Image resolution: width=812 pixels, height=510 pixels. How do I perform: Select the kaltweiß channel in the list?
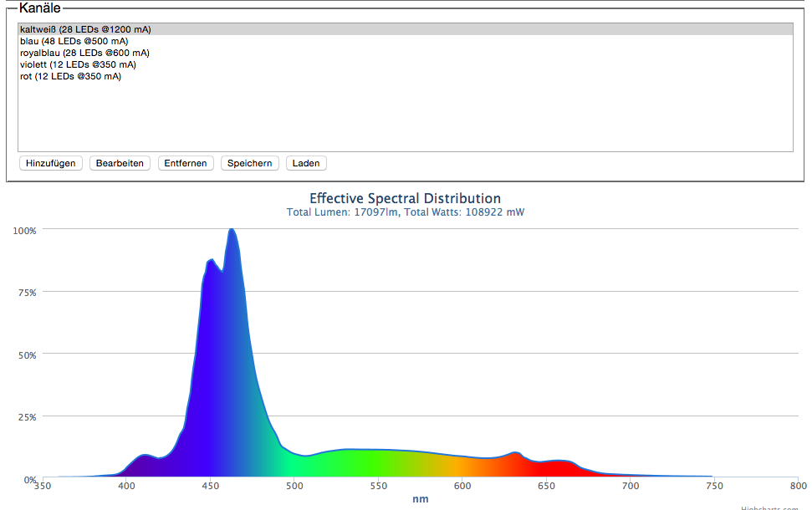tap(85, 29)
